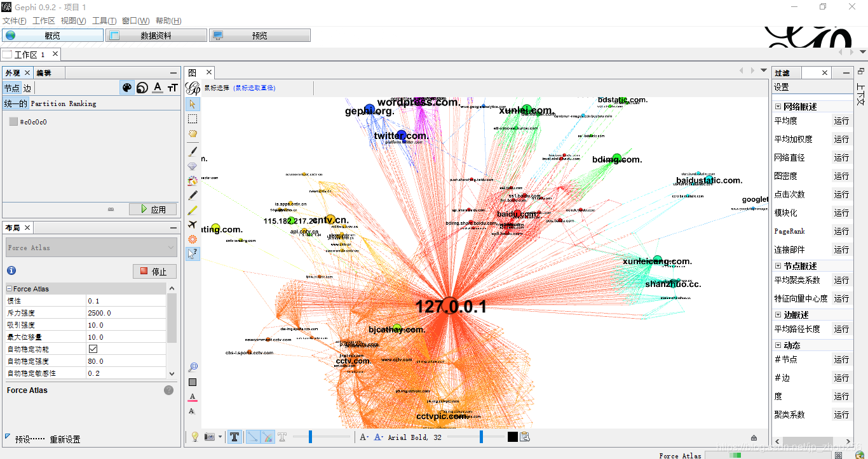Switch to the 预览 tab
The height and width of the screenshot is (459, 868).
tap(260, 36)
